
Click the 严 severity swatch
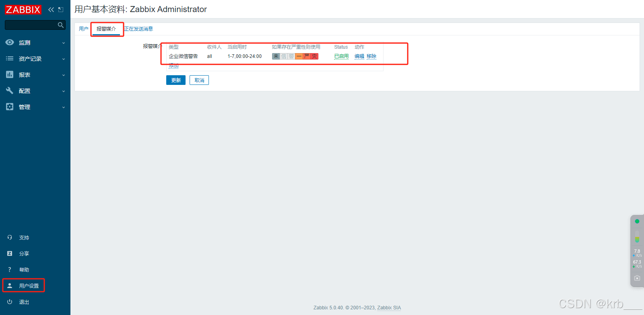307,56
